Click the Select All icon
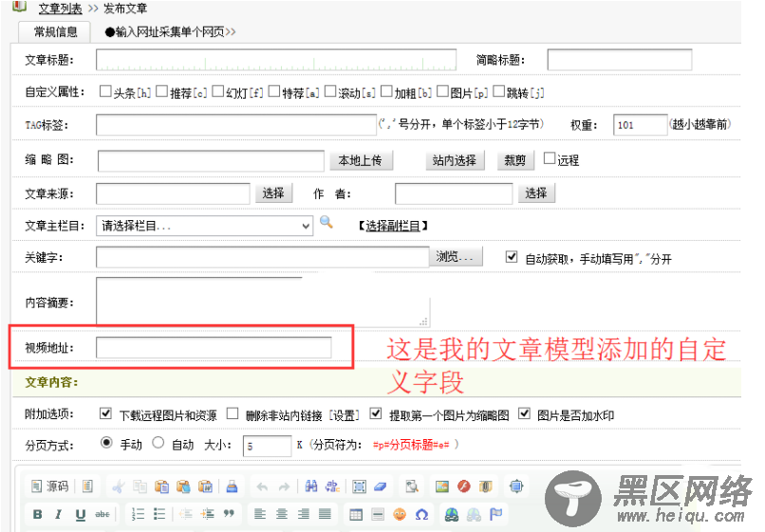The width and height of the screenshot is (765, 532). point(359,486)
